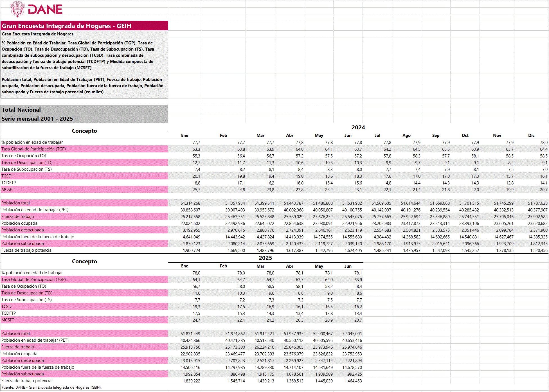This screenshot has width=549, height=392.
Task: Select the 'Dic' column header of 2024
Action: coord(531,136)
